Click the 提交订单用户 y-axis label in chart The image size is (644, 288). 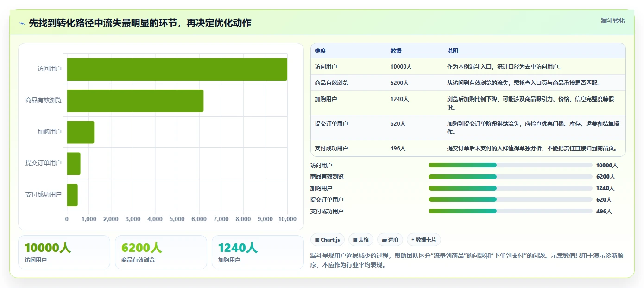pyautogui.click(x=44, y=163)
